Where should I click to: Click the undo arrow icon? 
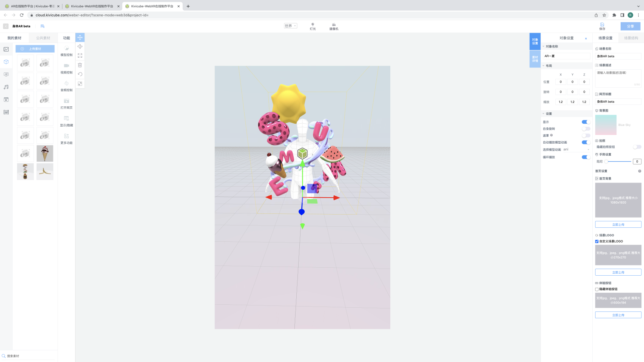(80, 74)
